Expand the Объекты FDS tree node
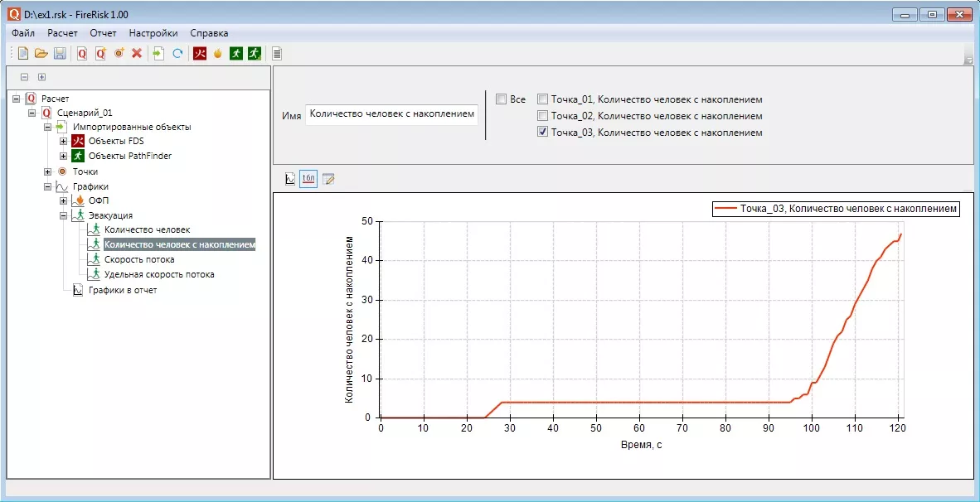 click(x=64, y=142)
